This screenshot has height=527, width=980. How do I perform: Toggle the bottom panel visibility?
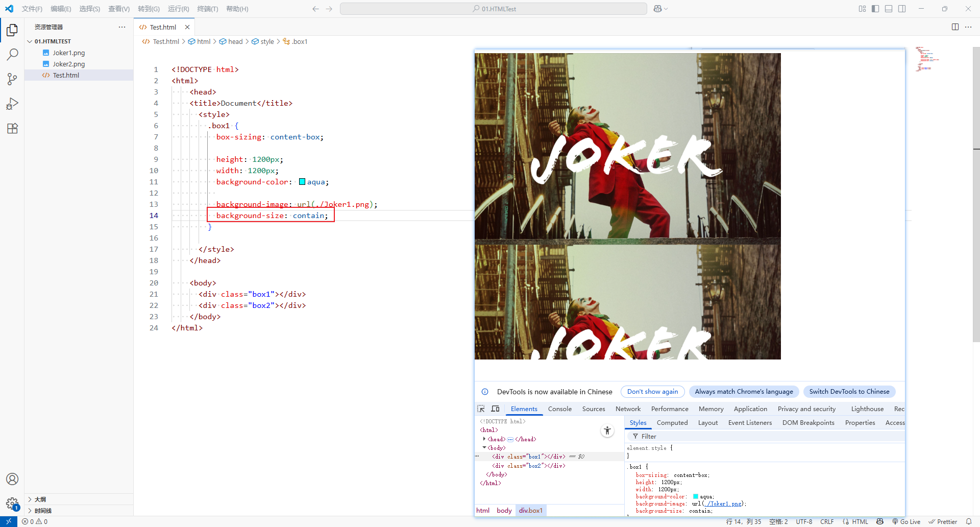coord(889,9)
